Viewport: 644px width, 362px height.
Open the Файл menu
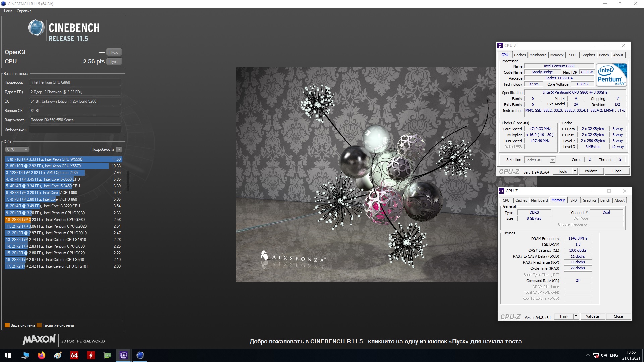click(7, 11)
